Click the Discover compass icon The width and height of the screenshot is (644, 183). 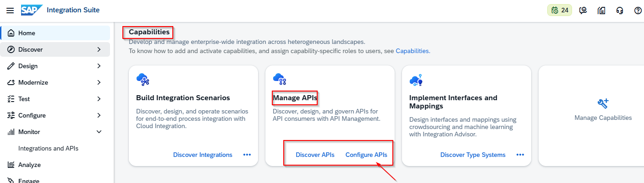(x=11, y=49)
